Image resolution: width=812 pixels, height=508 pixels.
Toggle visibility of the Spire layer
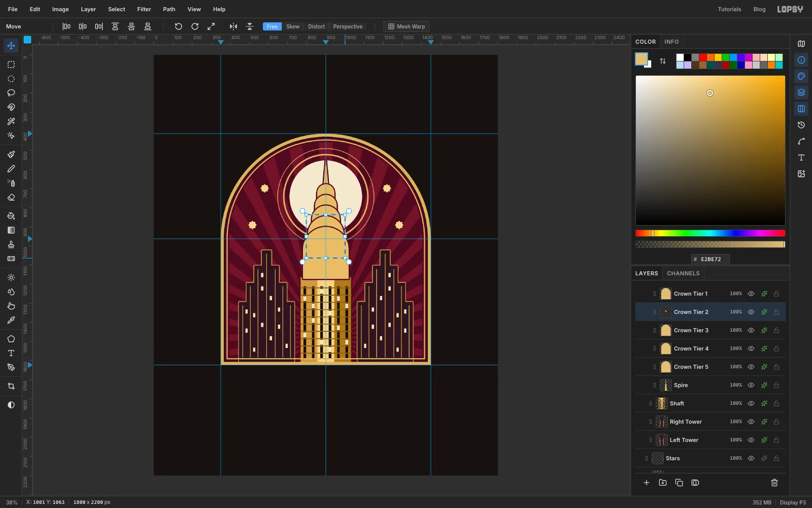pyautogui.click(x=751, y=385)
